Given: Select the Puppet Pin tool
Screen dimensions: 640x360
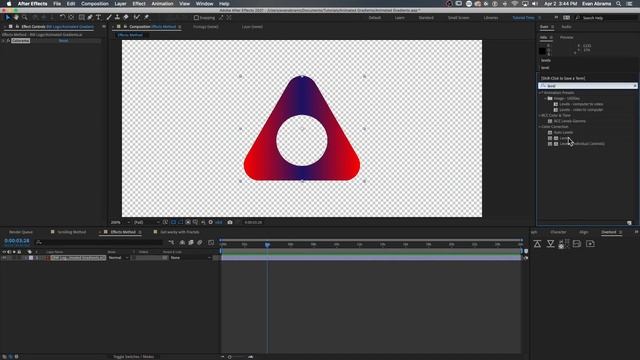Looking at the screenshot, I should click(x=146, y=18).
